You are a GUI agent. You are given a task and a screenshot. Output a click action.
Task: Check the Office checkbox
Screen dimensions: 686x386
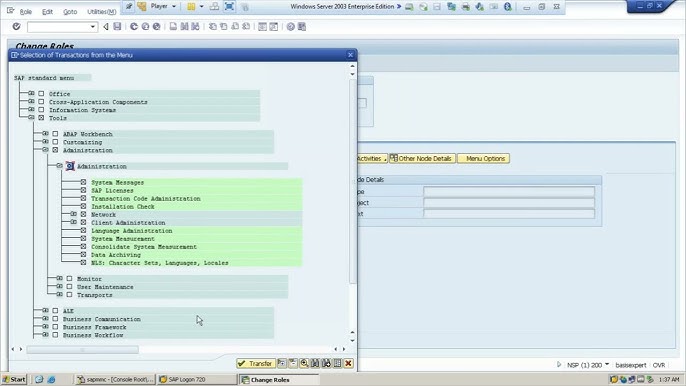click(x=41, y=94)
